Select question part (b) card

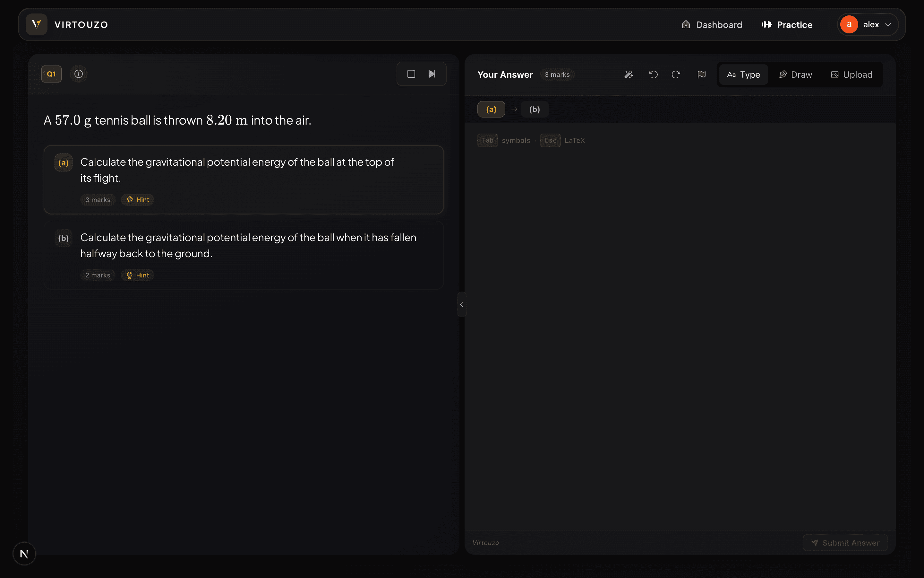pos(244,255)
